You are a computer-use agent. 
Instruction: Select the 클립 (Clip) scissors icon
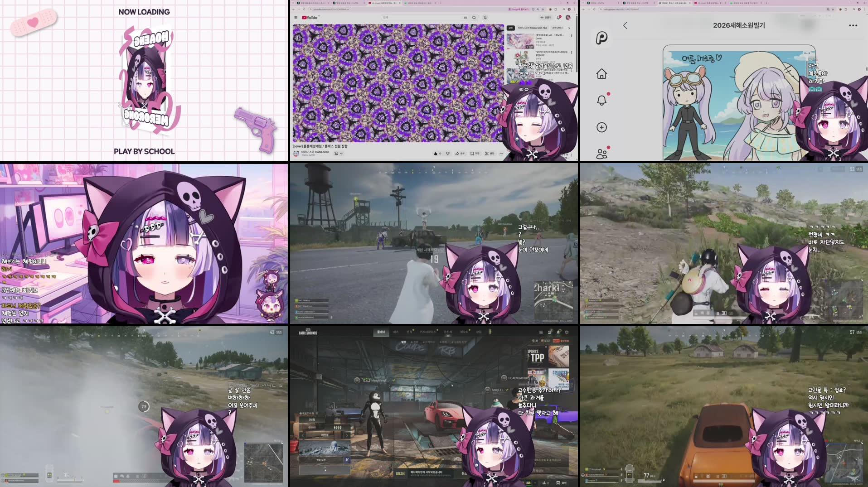(x=487, y=153)
